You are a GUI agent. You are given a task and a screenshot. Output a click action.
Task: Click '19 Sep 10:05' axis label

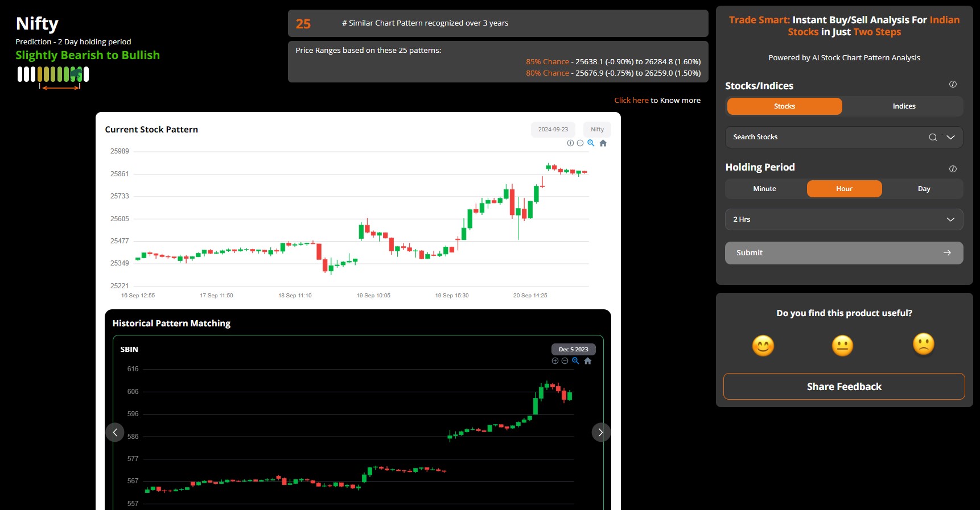pos(373,296)
